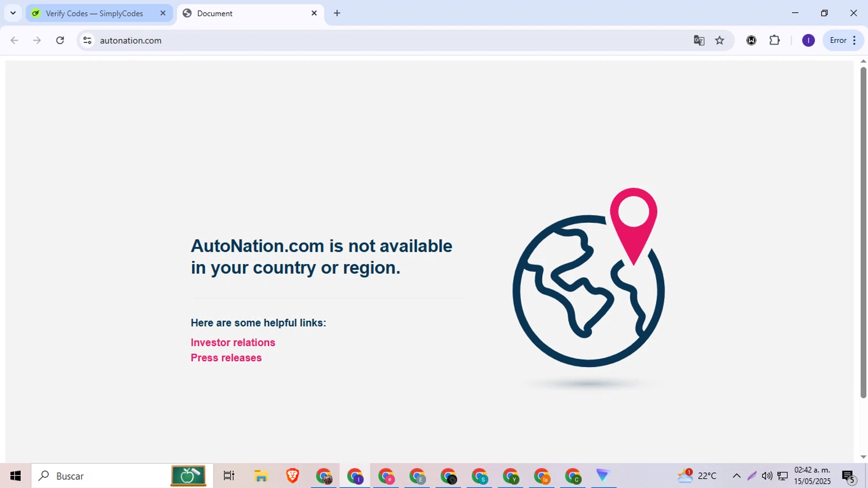The height and width of the screenshot is (488, 868).
Task: Go back to the previous page
Action: pos(14,41)
